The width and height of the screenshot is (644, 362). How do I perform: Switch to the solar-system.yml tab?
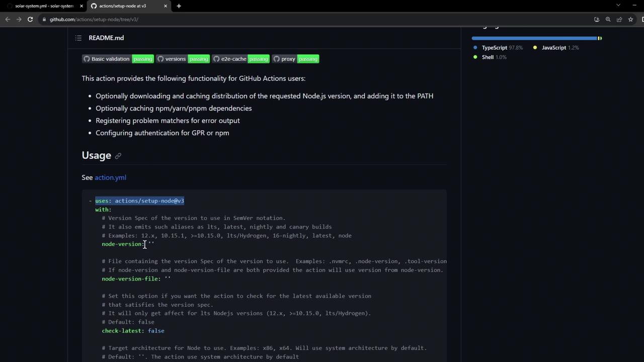[x=43, y=6]
